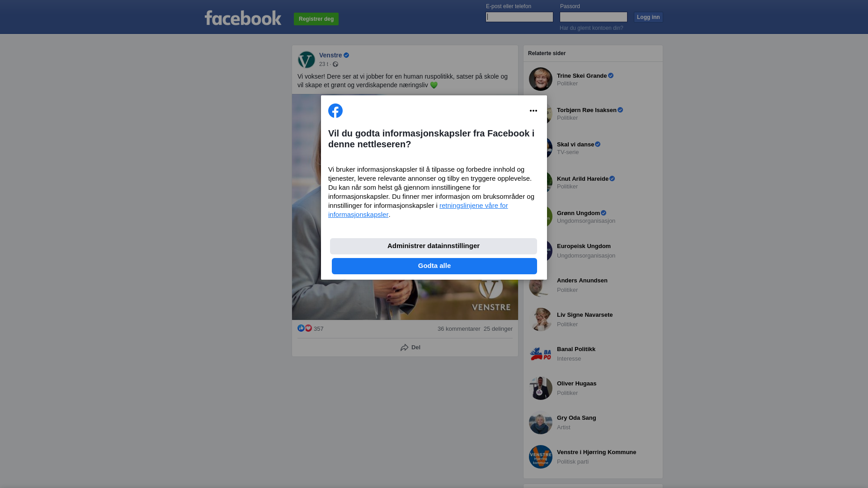
Task: Focus the E-post eller telefon field
Action: point(519,17)
